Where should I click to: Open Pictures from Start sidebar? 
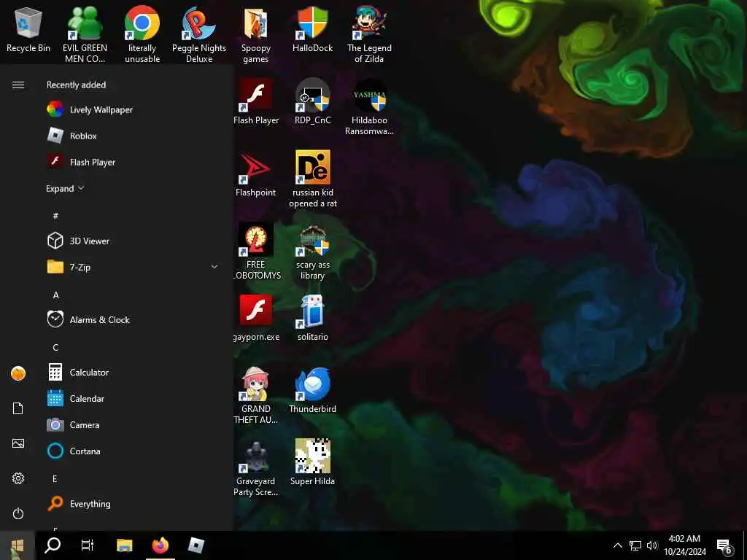coord(18,443)
